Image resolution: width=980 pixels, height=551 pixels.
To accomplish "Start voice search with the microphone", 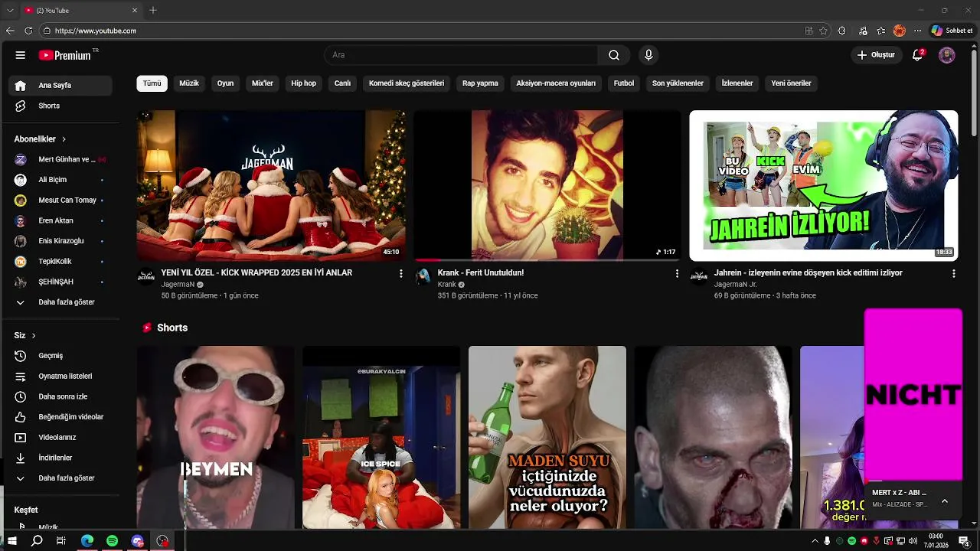I will click(x=648, y=55).
